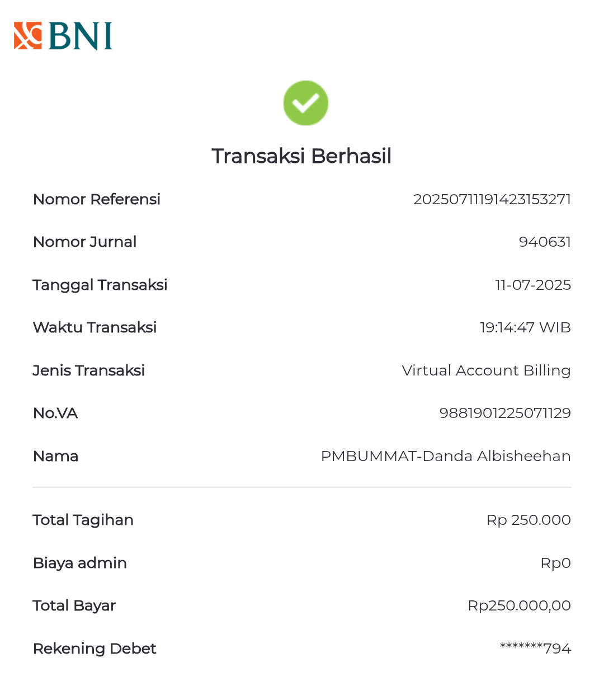Click the Transaksi Berhasil heading
Image resolution: width=604 pixels, height=700 pixels.
click(x=301, y=156)
